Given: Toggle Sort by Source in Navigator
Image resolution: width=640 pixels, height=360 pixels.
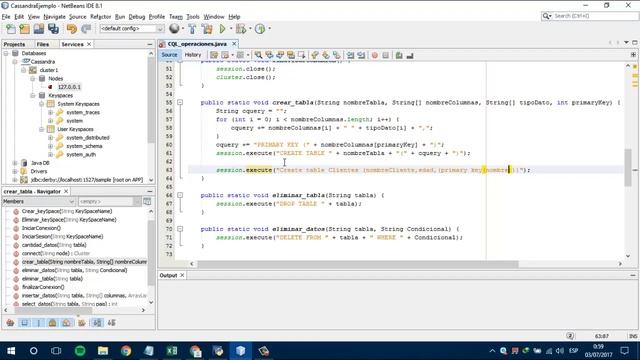Looking at the screenshot, I should click(111, 323).
